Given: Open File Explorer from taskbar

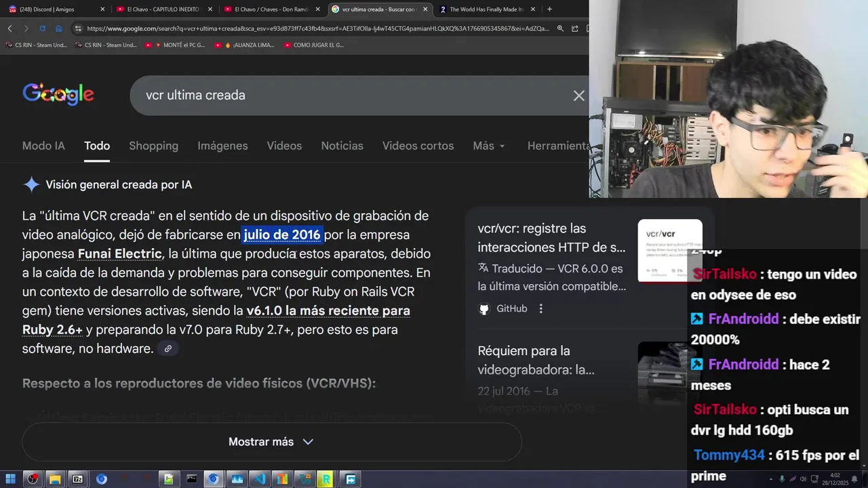Looking at the screenshot, I should [x=55, y=479].
